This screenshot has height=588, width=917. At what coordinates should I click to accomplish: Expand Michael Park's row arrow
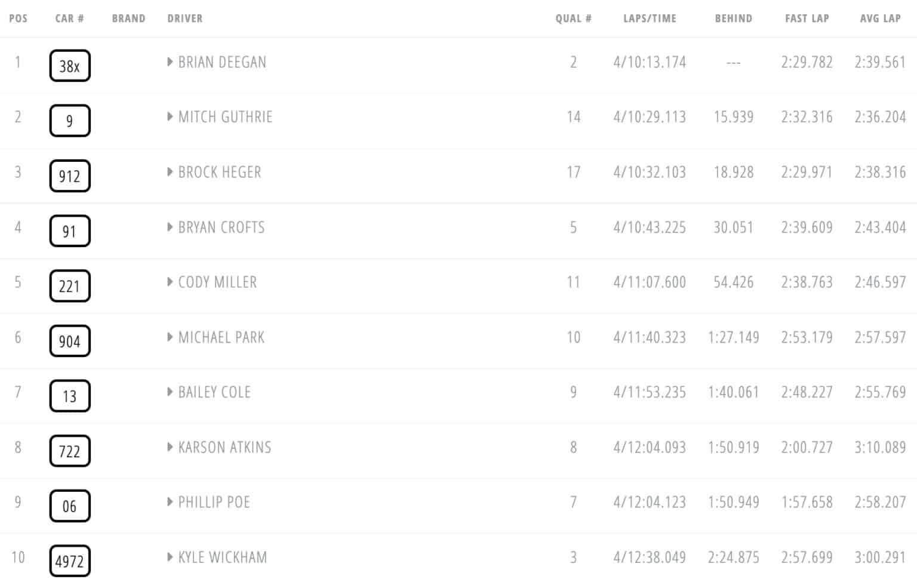(170, 337)
